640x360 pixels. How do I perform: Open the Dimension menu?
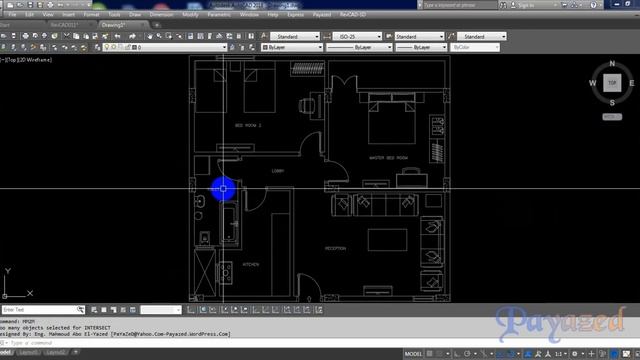[x=161, y=14]
